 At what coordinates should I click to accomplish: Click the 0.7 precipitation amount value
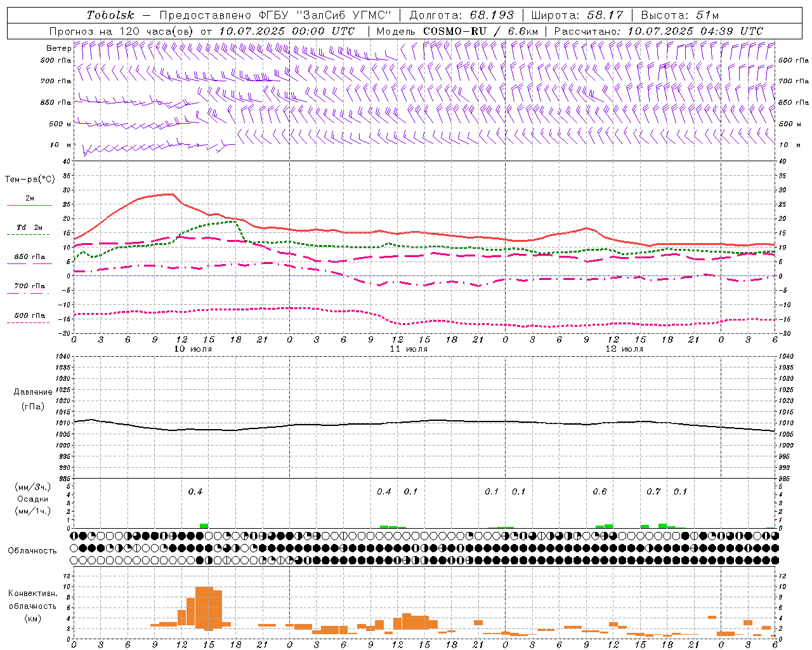coord(653,492)
